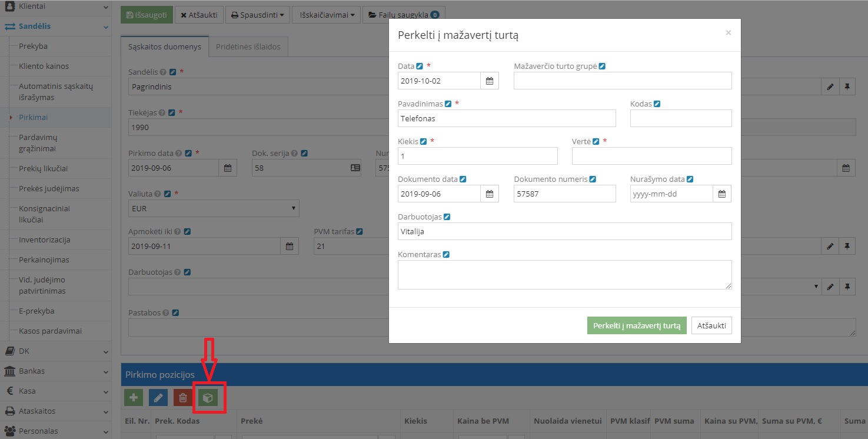
Task: Open calendar for Dokumento data field
Action: [489, 194]
